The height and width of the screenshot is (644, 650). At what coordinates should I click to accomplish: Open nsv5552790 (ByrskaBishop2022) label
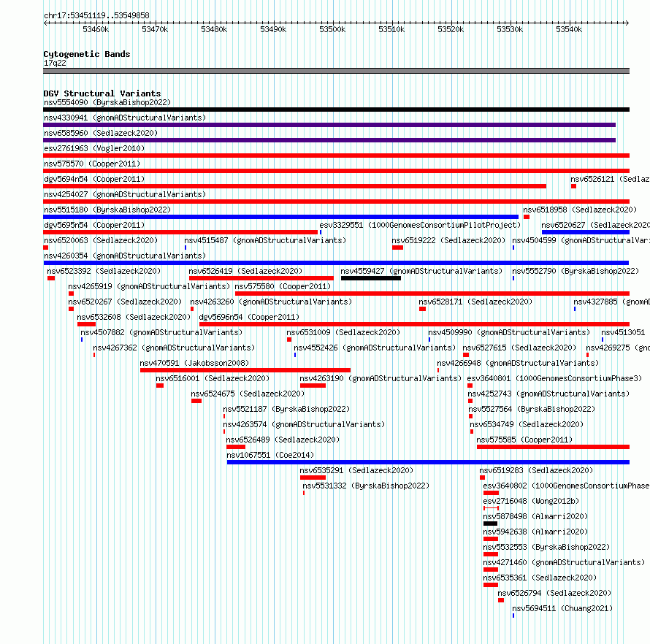click(576, 271)
